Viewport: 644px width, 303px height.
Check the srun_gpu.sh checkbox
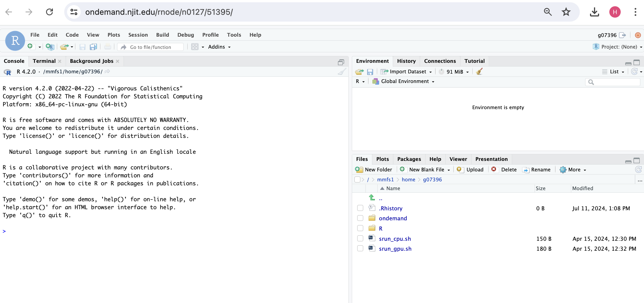[360, 248]
